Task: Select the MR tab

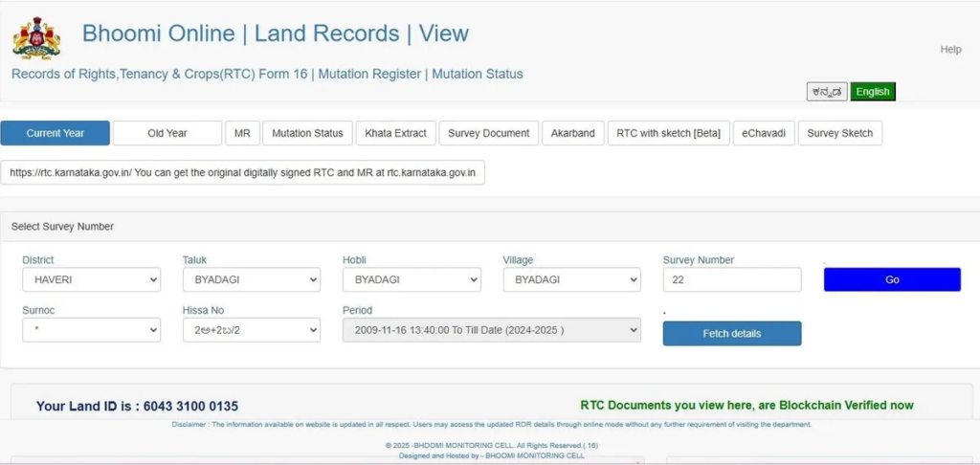Action: (241, 133)
